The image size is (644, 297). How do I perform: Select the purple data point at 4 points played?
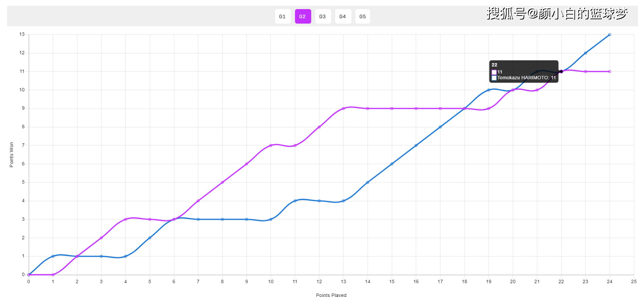pos(126,219)
